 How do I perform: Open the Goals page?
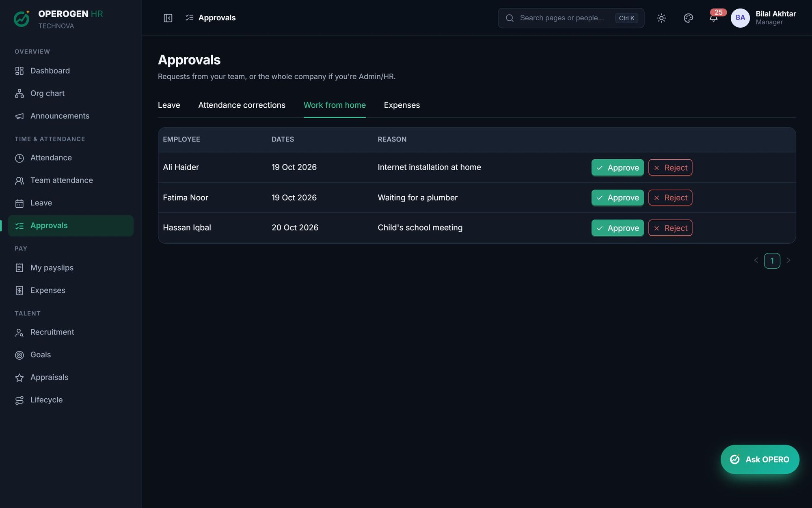pos(71,355)
